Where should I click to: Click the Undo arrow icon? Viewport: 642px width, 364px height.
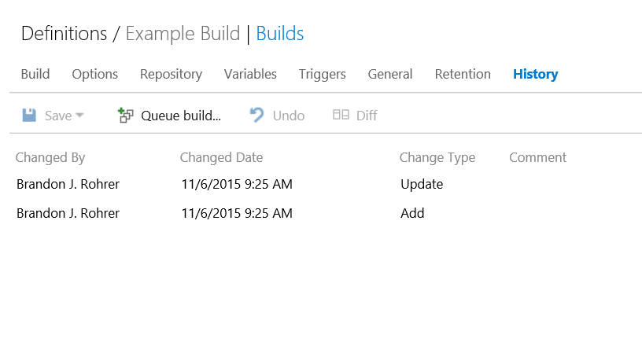[256, 115]
